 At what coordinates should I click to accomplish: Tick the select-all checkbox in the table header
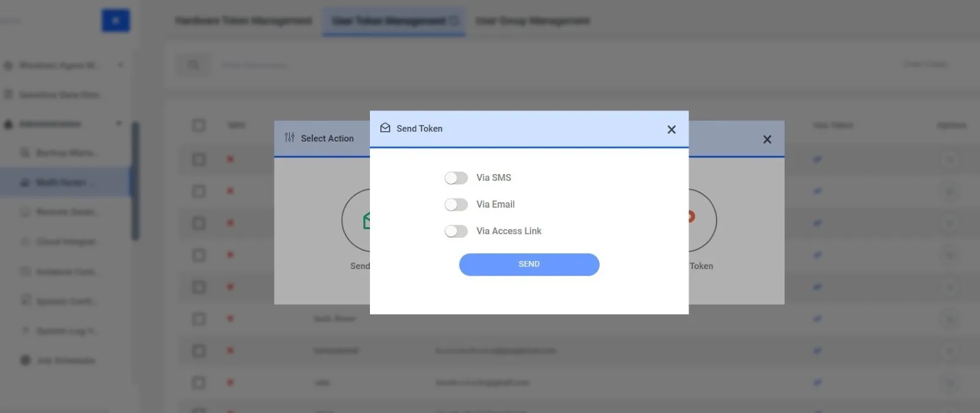pyautogui.click(x=199, y=125)
